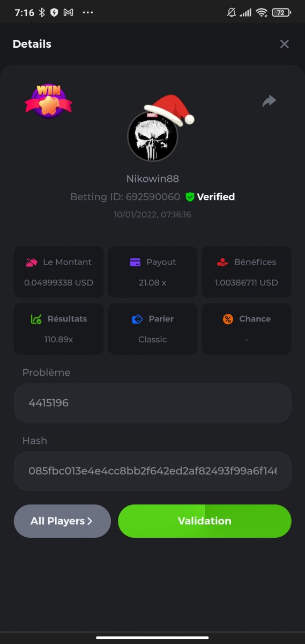This screenshot has height=644, width=305.
Task: Tap the orange Chance percent icon
Action: point(228,319)
